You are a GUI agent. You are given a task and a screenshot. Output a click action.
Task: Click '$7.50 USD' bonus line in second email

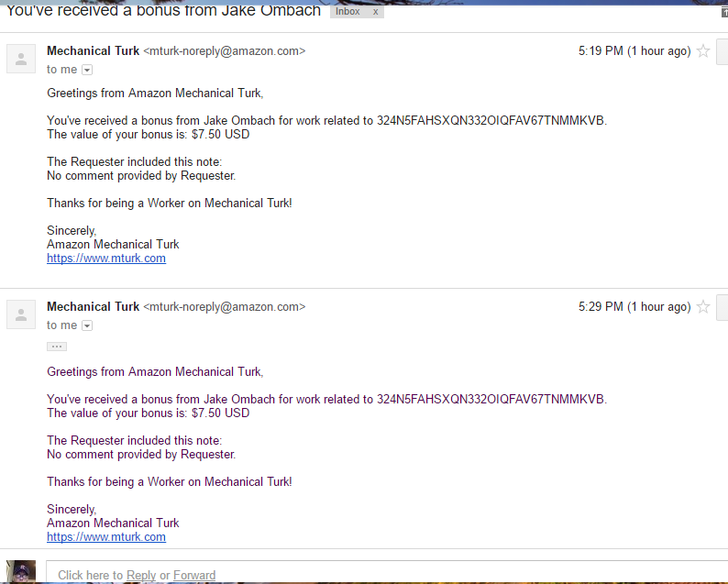(x=149, y=413)
